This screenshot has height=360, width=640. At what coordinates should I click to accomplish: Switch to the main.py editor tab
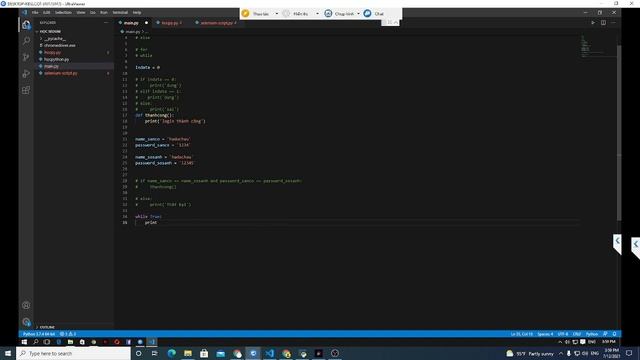pyautogui.click(x=133, y=23)
